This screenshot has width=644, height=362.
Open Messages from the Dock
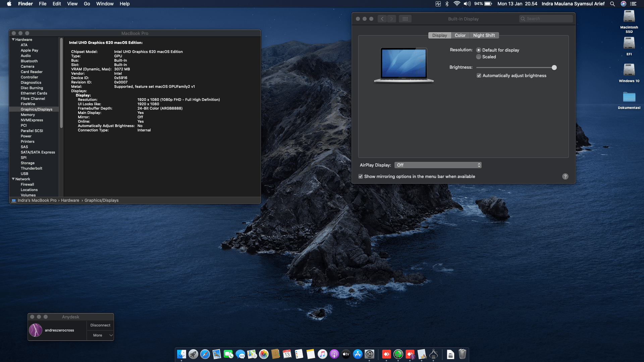pos(240,354)
